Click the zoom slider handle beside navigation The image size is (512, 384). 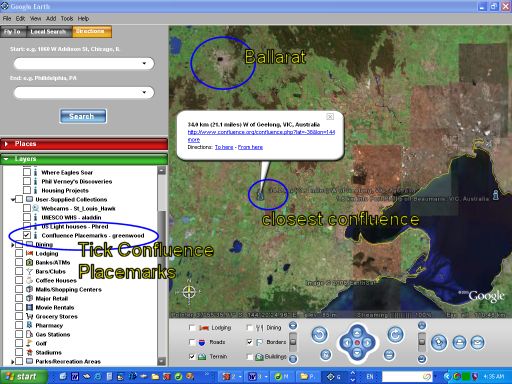point(422,342)
